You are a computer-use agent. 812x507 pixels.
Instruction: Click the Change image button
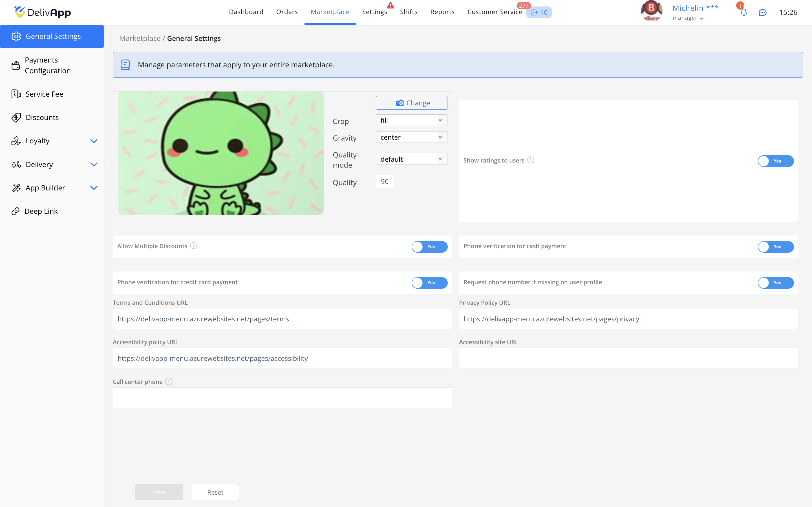pyautogui.click(x=411, y=103)
